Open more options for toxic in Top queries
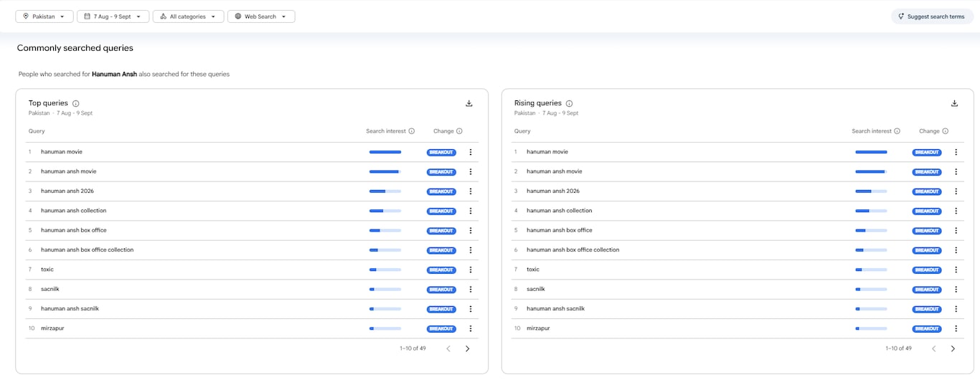 point(471,270)
